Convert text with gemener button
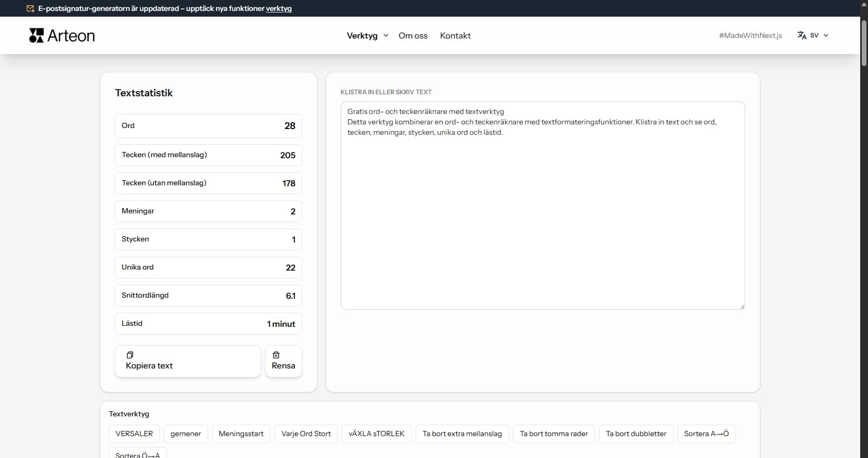This screenshot has height=458, width=868. tap(186, 434)
